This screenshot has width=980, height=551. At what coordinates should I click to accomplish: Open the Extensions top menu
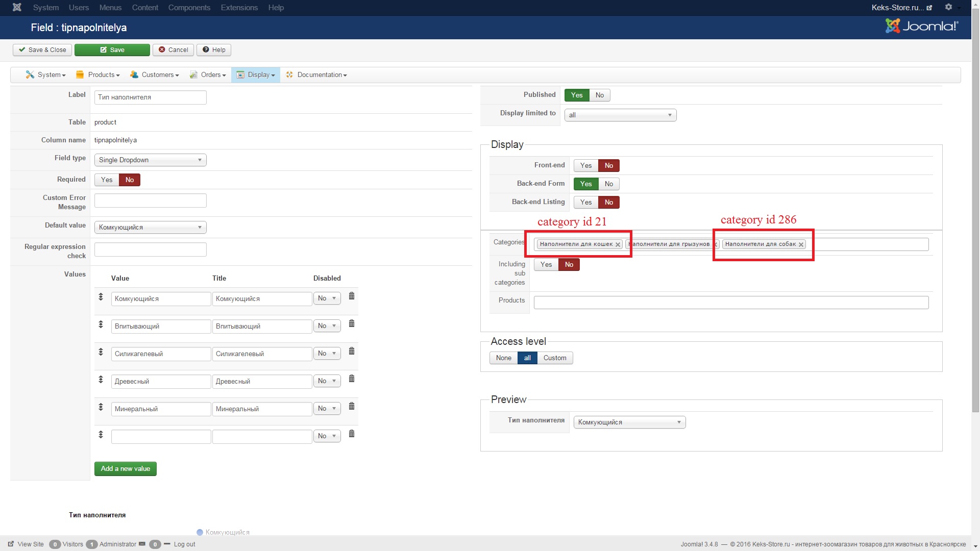(x=239, y=8)
